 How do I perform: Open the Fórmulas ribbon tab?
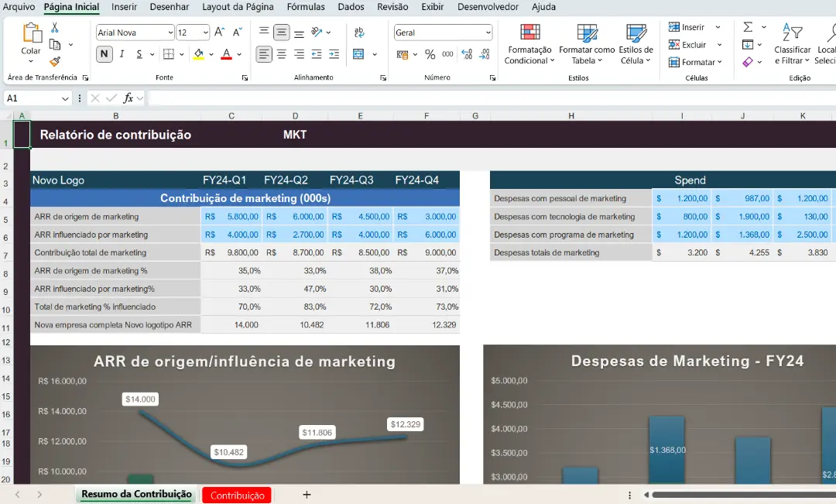click(306, 7)
